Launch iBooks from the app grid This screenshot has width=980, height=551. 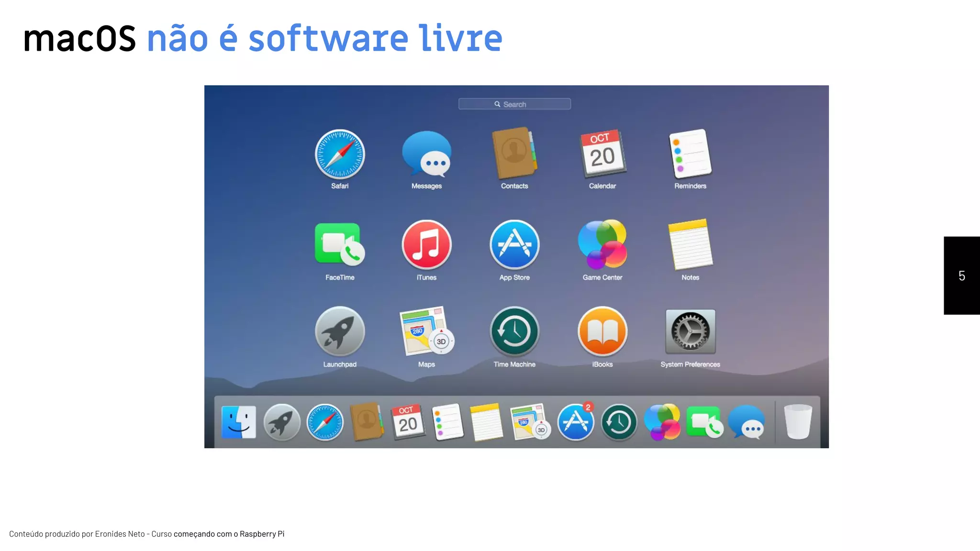[602, 331]
